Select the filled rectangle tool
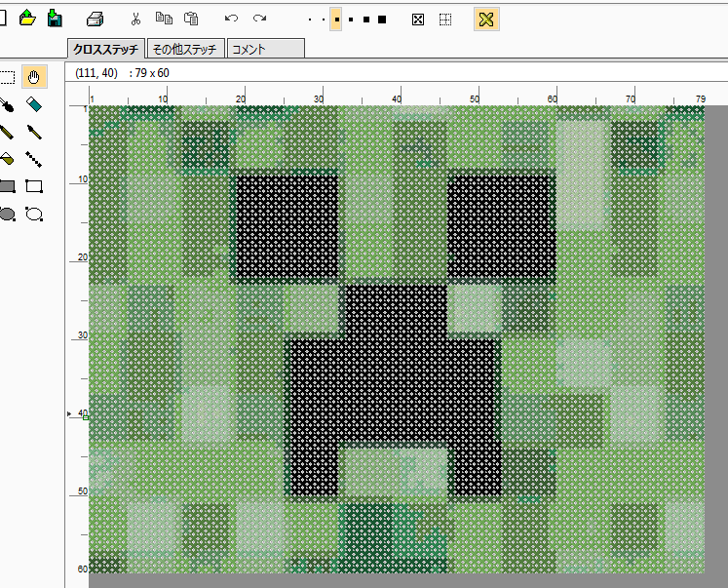This screenshot has width=728, height=588. pos(7,186)
